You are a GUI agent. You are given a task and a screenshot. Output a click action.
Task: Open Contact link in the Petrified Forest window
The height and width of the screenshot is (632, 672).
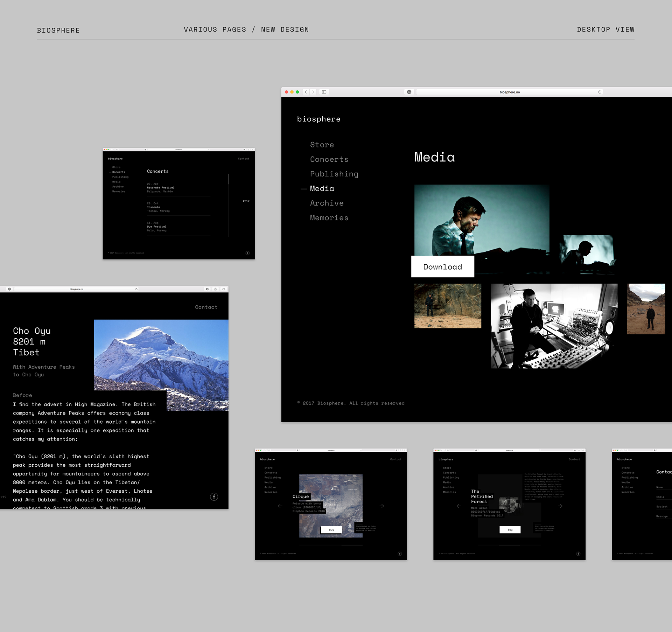(x=574, y=459)
